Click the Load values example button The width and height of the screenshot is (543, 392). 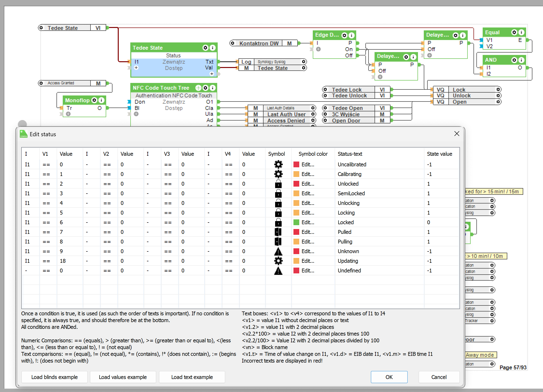pyautogui.click(x=123, y=377)
